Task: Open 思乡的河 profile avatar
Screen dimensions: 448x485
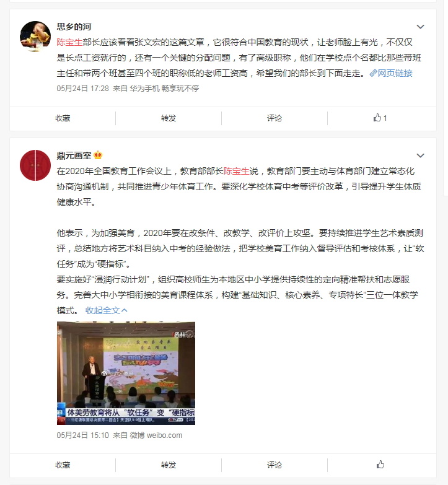Action: pyautogui.click(x=35, y=36)
